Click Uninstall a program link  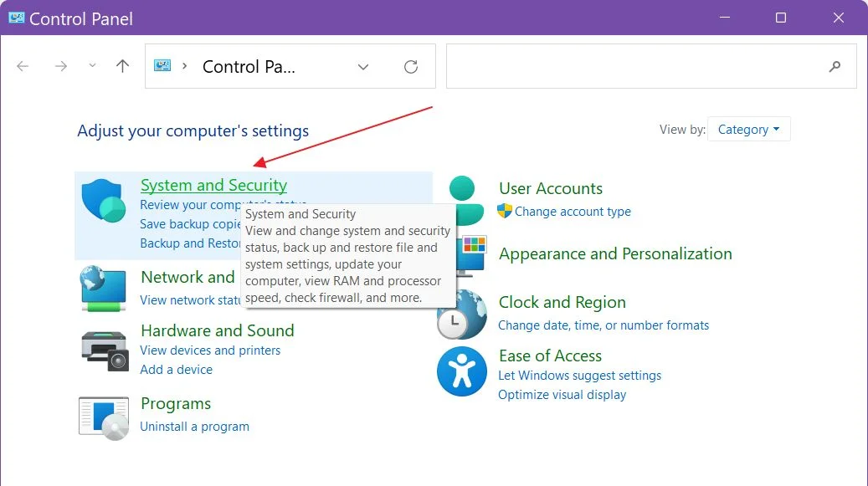coord(194,427)
